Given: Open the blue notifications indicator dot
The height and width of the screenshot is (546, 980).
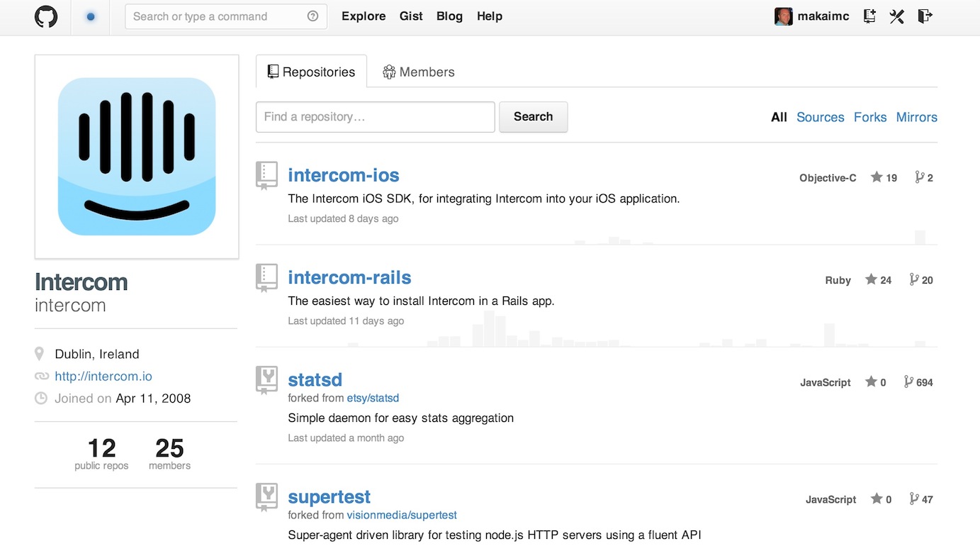Looking at the screenshot, I should [x=91, y=17].
